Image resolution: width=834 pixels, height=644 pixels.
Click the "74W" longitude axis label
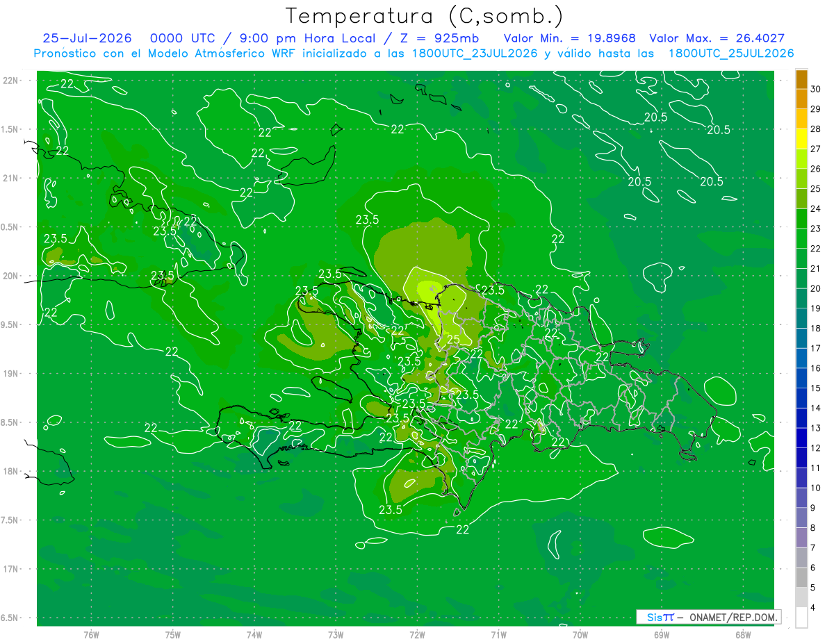coord(254,634)
